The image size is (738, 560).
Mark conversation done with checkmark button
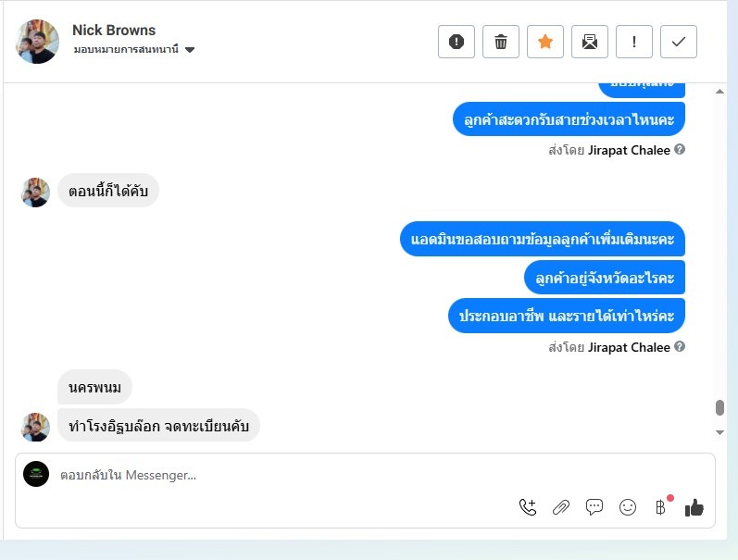678,42
